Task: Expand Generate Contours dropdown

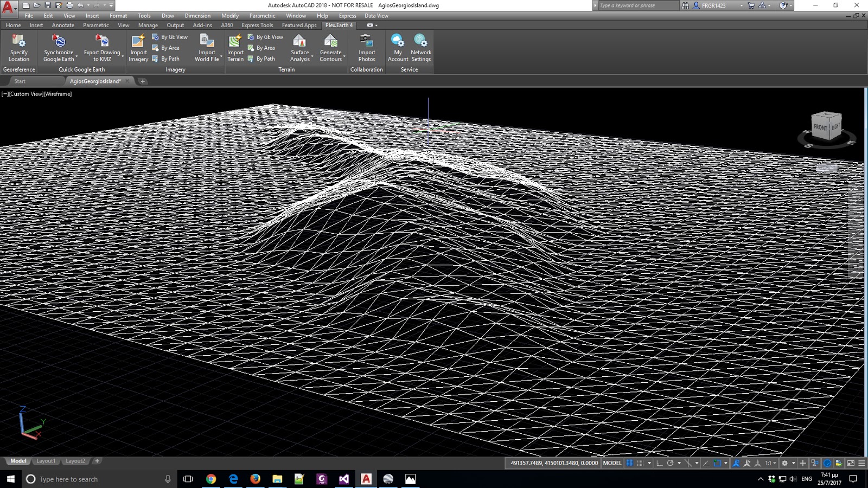Action: (x=344, y=56)
